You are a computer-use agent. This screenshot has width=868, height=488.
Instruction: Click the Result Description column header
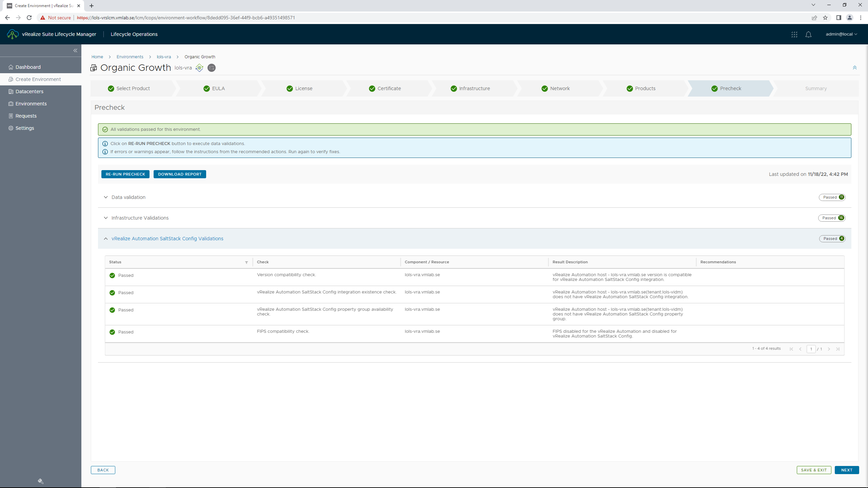click(570, 262)
